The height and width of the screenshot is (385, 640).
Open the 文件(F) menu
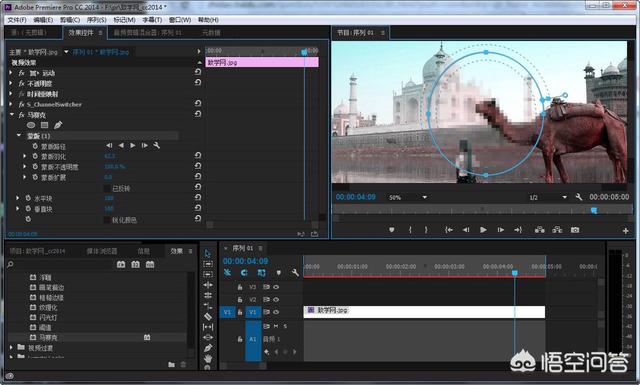click(x=17, y=20)
